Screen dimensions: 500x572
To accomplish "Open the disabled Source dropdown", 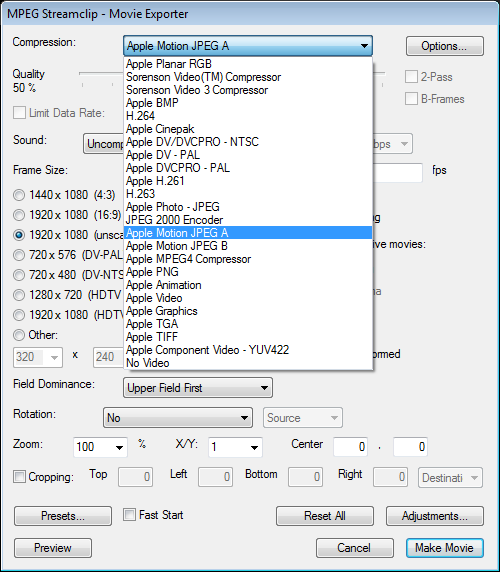I will tap(303, 418).
